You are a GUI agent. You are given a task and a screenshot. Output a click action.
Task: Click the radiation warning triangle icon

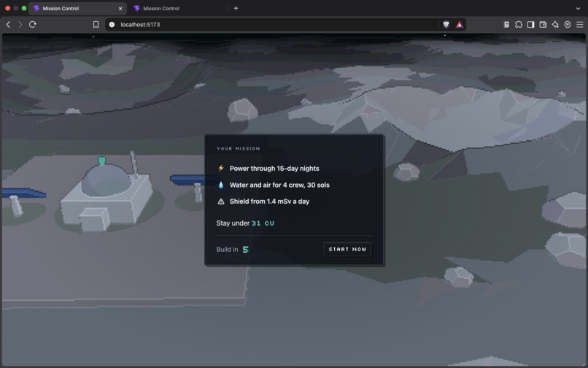[x=221, y=202]
